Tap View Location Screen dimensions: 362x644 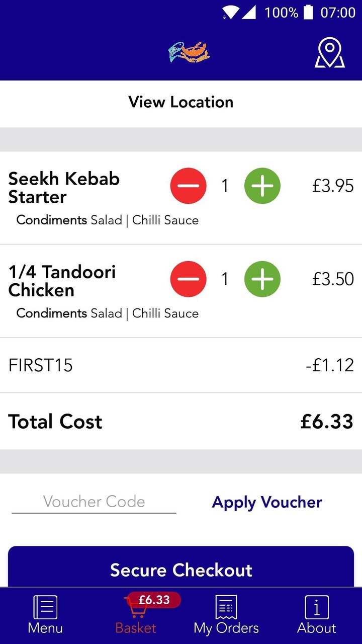(181, 102)
